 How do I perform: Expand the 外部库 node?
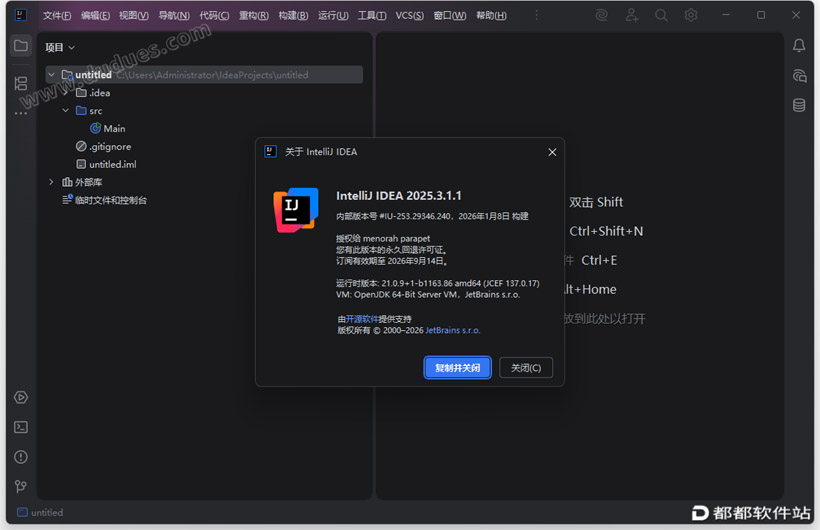pos(51,182)
